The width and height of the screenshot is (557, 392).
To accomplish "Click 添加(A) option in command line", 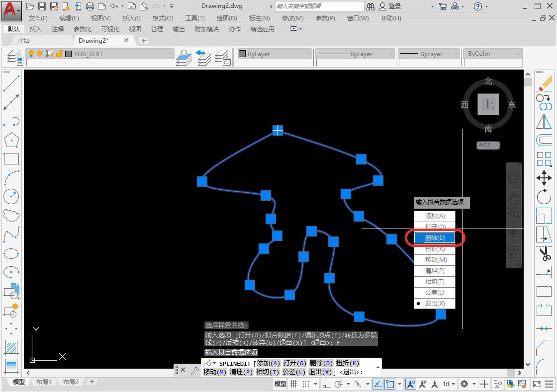I will (268, 363).
